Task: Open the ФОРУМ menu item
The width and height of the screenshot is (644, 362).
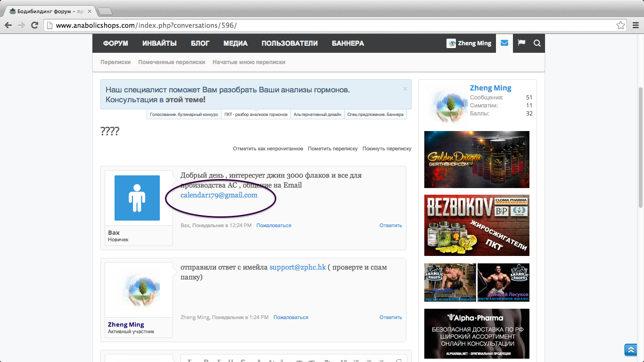Action: tap(116, 43)
